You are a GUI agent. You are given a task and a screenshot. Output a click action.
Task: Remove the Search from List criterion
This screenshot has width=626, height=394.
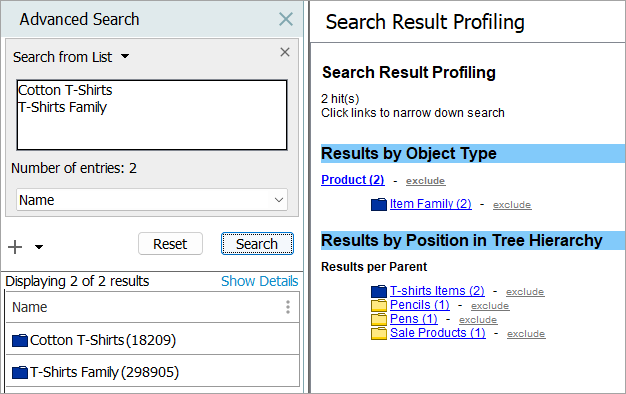[285, 52]
